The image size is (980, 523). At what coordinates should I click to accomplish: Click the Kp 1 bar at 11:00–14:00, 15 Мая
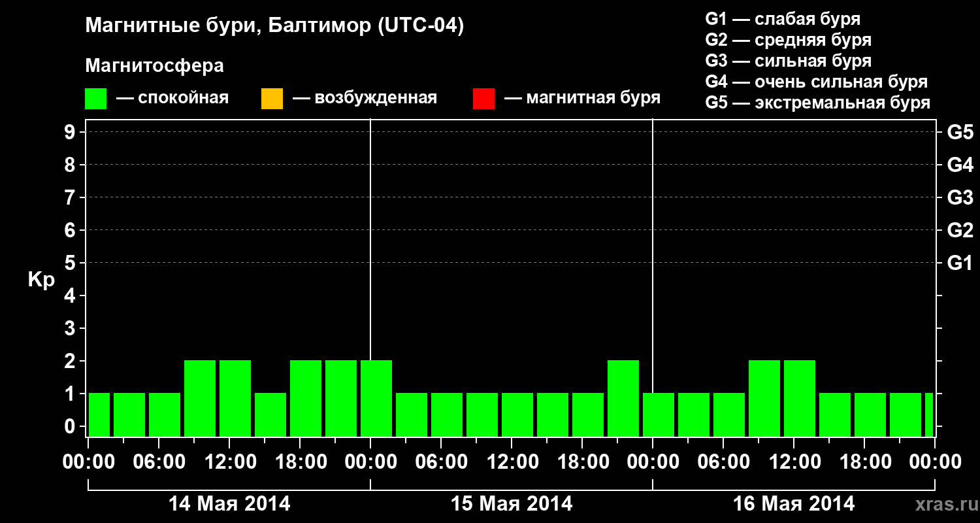[x=517, y=414]
